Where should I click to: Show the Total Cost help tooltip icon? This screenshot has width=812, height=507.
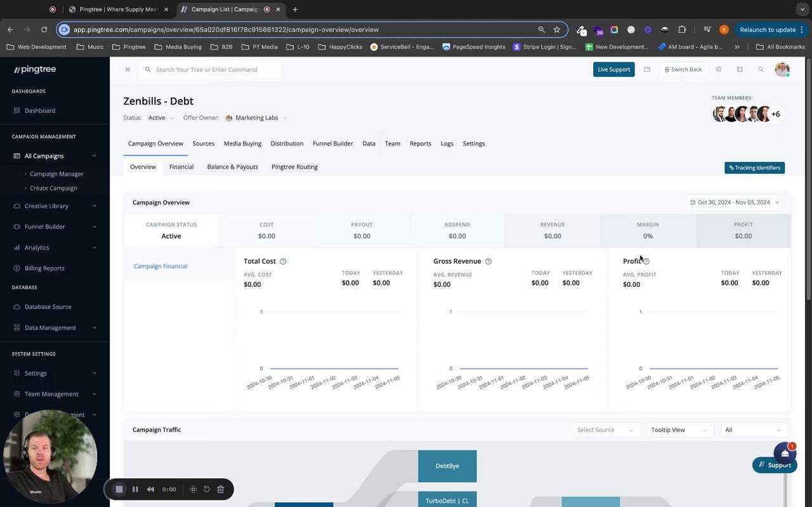point(283,261)
